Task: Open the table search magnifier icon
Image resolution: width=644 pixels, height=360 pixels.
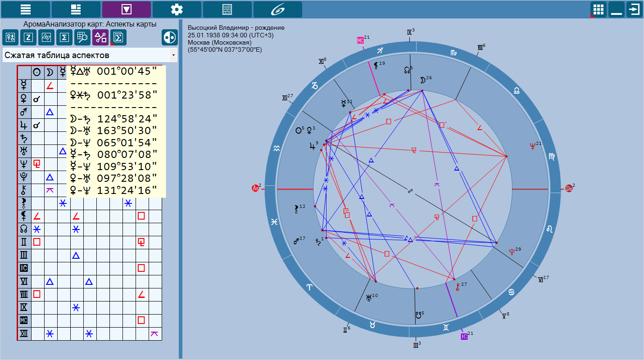Action: pos(82,38)
